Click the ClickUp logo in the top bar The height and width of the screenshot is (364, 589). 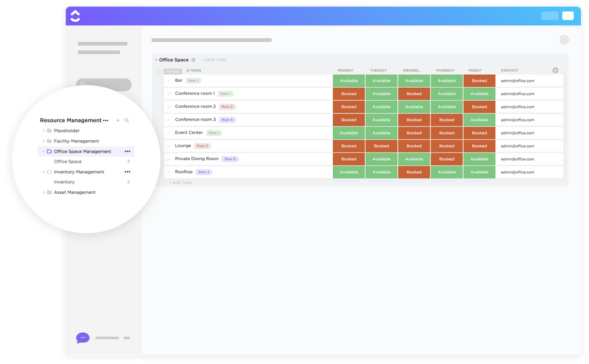coord(75,15)
